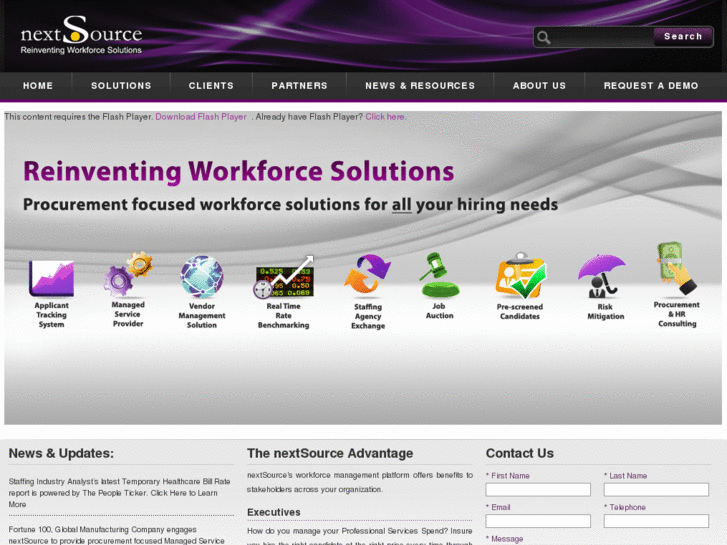Click the Last Name input field
Image resolution: width=727 pixels, height=545 pixels.
tap(656, 489)
